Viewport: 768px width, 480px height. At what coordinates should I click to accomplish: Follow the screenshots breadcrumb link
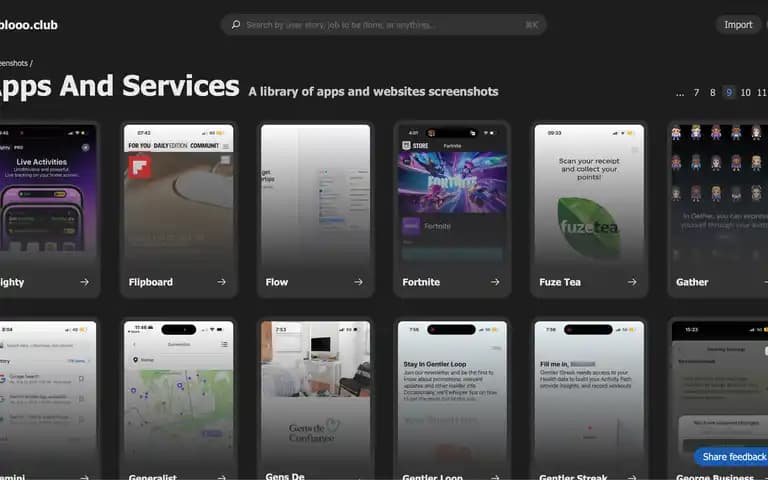click(x=14, y=63)
